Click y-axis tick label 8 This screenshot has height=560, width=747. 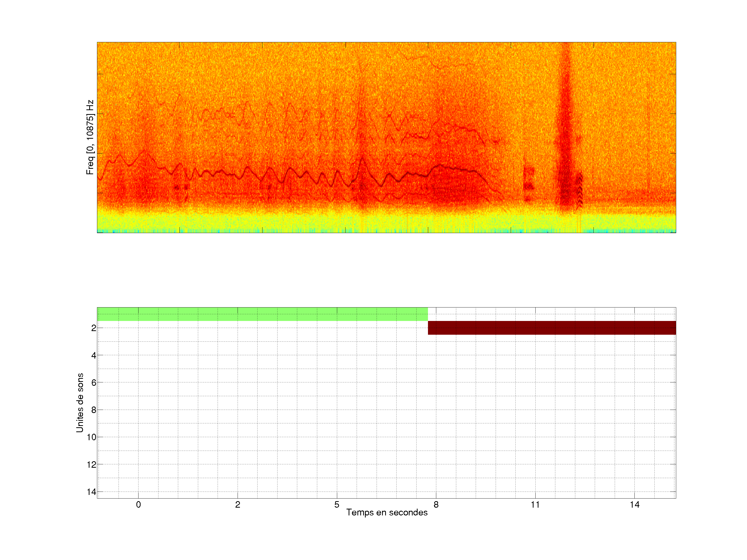[x=94, y=410]
